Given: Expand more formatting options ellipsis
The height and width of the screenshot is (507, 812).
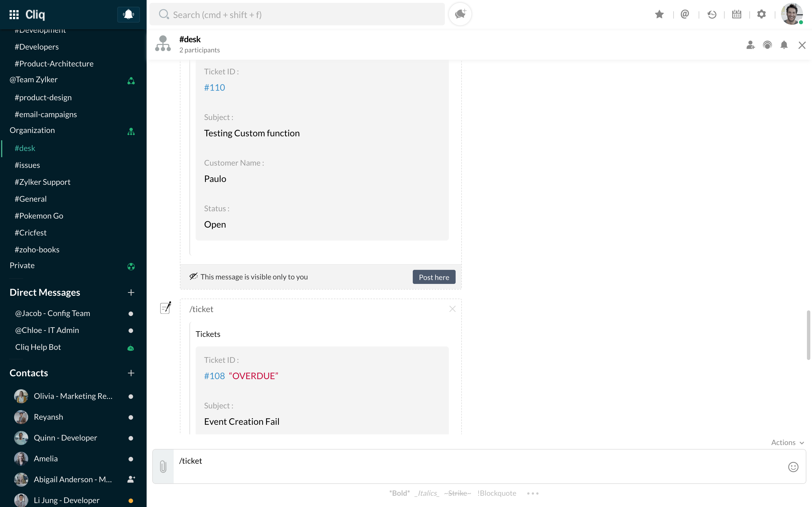Looking at the screenshot, I should [x=533, y=493].
